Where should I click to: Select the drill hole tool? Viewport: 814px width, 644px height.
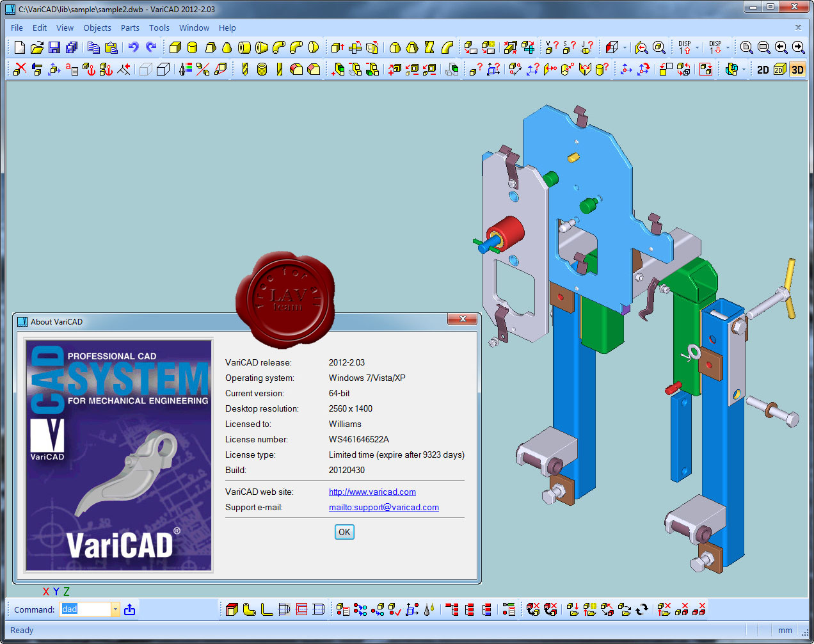(244, 69)
